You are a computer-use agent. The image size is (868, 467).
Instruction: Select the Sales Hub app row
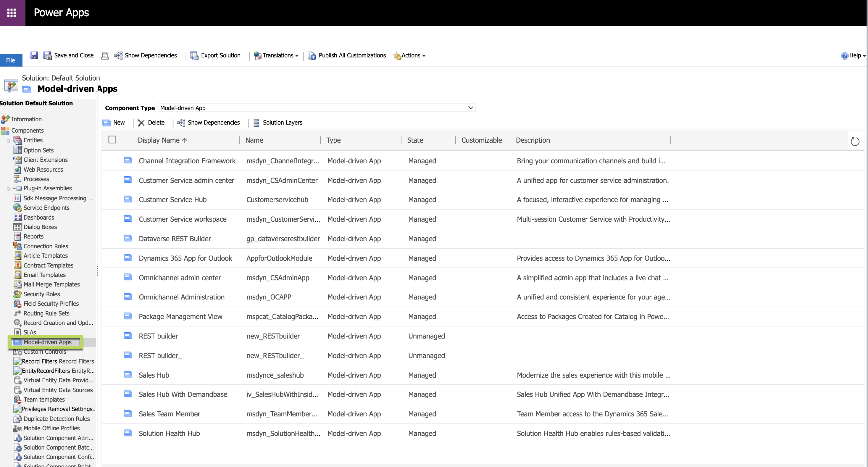click(x=154, y=375)
